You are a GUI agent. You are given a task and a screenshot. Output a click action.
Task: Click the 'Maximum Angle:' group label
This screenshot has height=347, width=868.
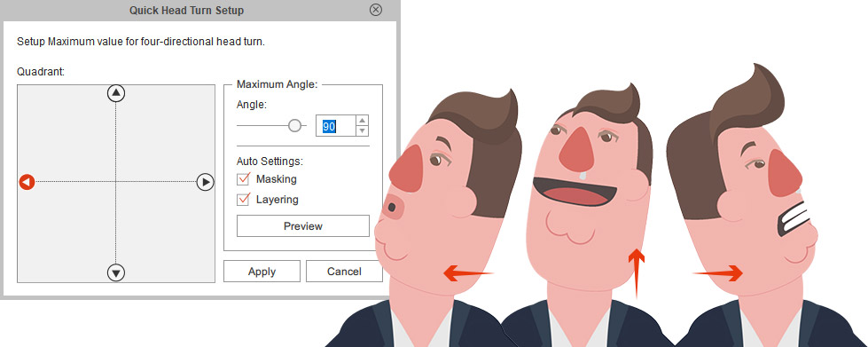click(x=277, y=85)
